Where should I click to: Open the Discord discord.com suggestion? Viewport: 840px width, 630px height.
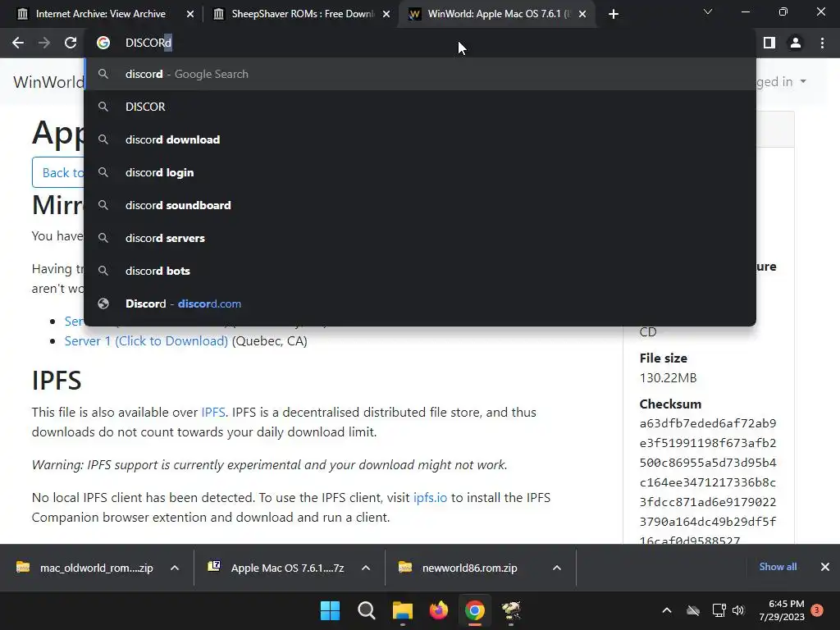pos(420,304)
